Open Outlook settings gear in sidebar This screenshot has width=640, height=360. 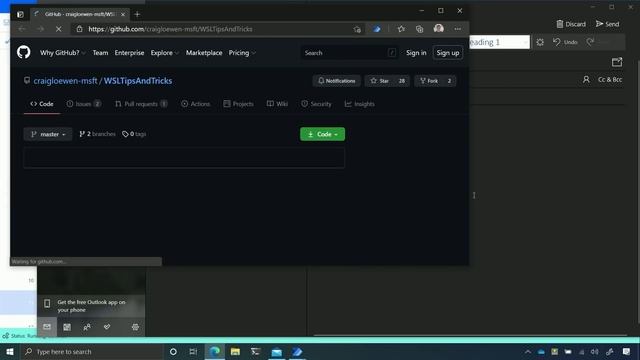[135, 327]
